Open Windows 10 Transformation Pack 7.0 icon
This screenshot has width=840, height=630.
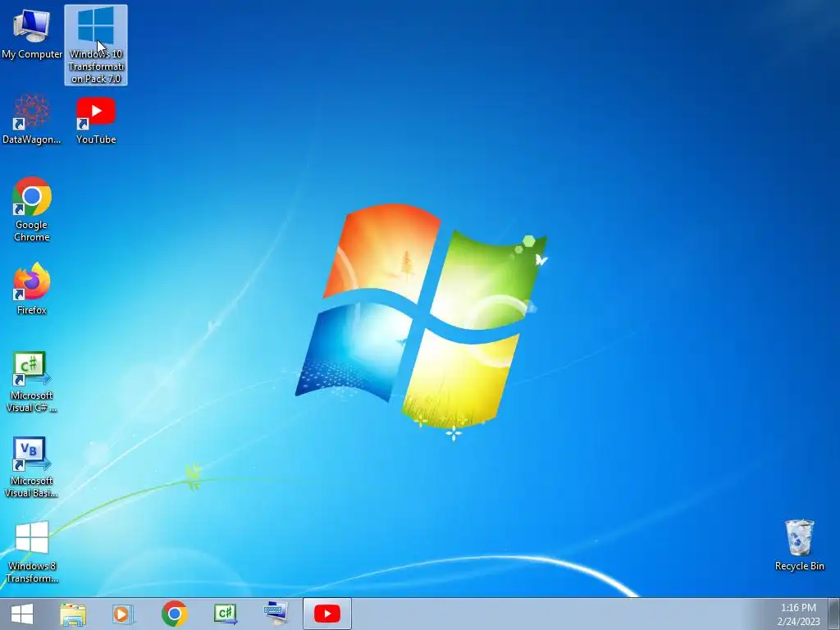96,45
